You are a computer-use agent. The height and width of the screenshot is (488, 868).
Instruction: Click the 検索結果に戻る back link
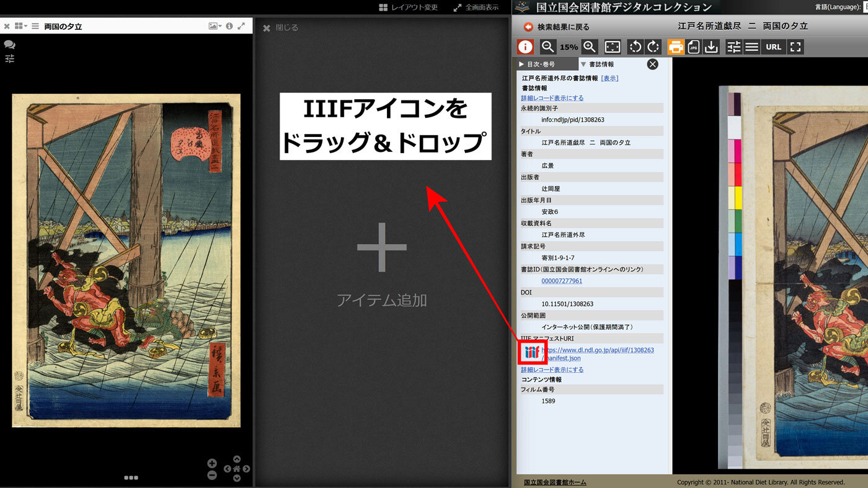(557, 27)
